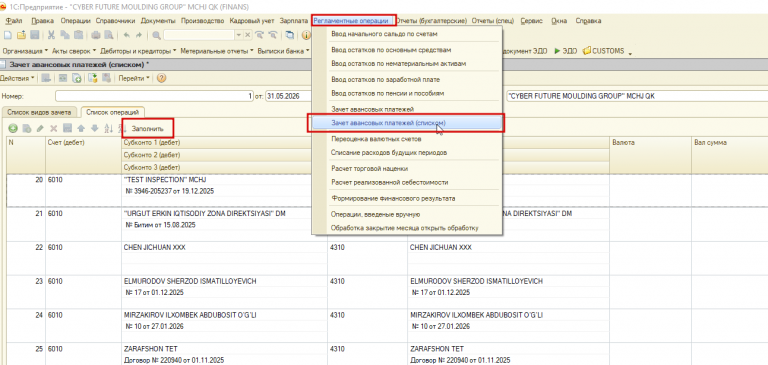The image size is (768, 365).
Task: Open the Файл menu
Action: (x=13, y=21)
